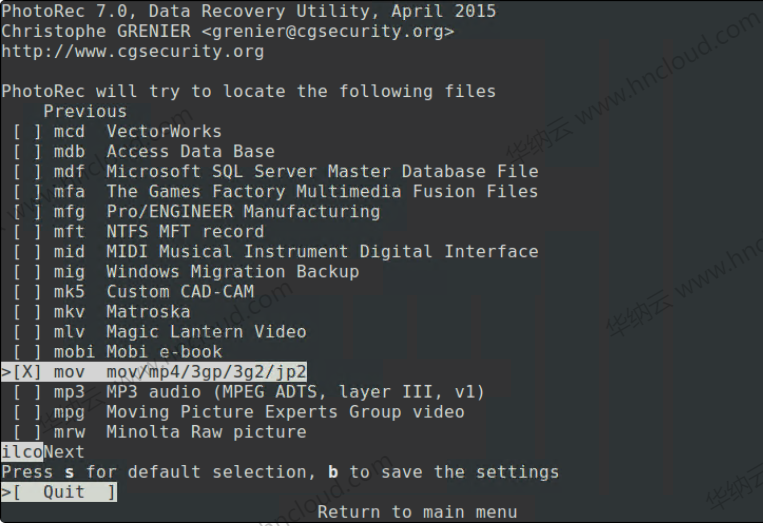This screenshot has height=526, width=763.
Task: Uncheck the mov mp4/3gp checkbox
Action: [x=27, y=372]
